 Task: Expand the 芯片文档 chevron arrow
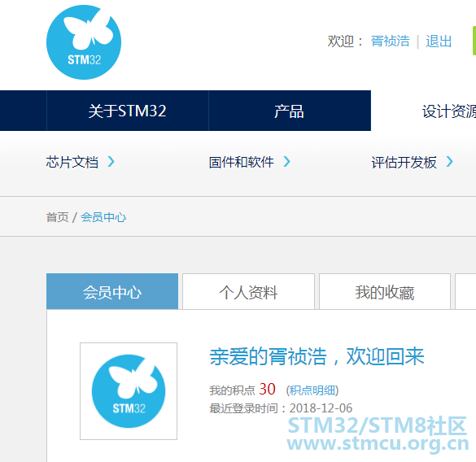pyautogui.click(x=111, y=162)
